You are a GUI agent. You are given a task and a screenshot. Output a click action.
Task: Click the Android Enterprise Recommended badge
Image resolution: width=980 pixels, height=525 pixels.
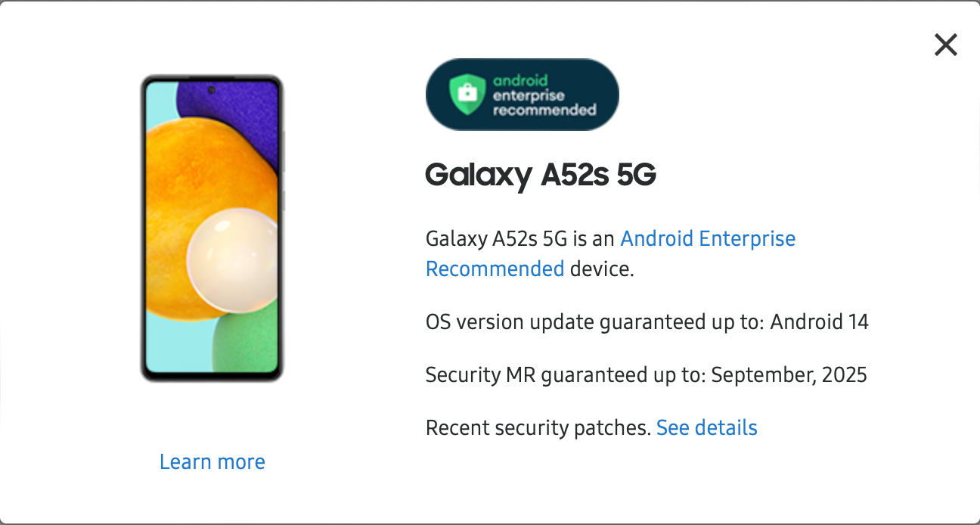point(522,95)
